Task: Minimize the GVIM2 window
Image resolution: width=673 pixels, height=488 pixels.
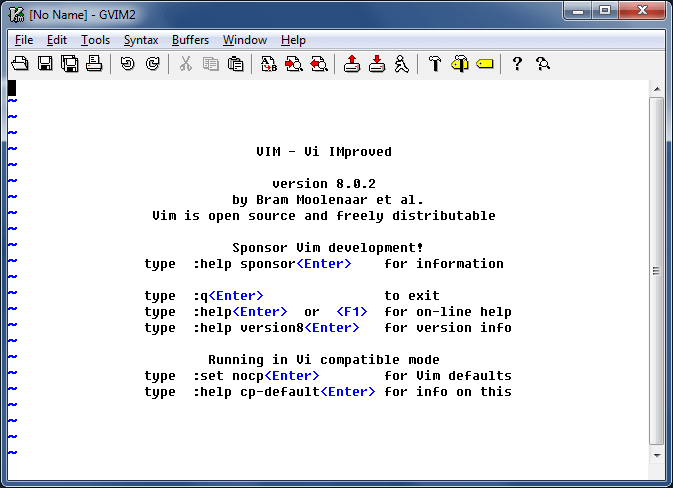Action: click(578, 11)
